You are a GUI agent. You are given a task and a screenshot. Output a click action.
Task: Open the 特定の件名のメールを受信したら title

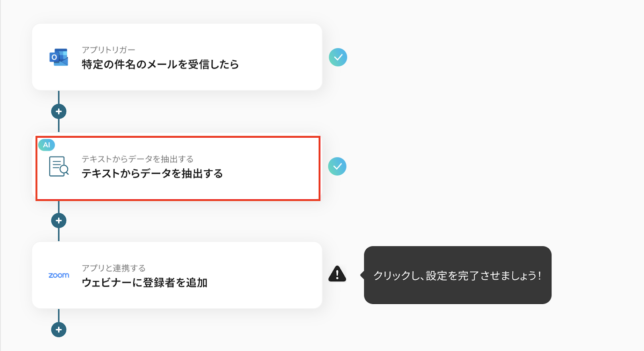click(160, 64)
